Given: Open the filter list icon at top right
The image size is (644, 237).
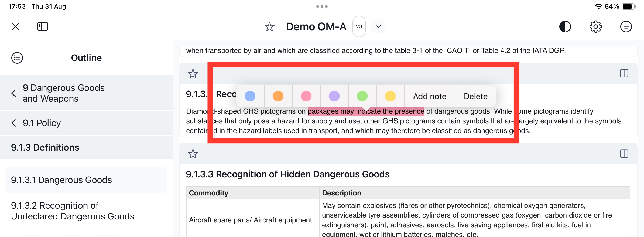Looking at the screenshot, I should [x=626, y=26].
